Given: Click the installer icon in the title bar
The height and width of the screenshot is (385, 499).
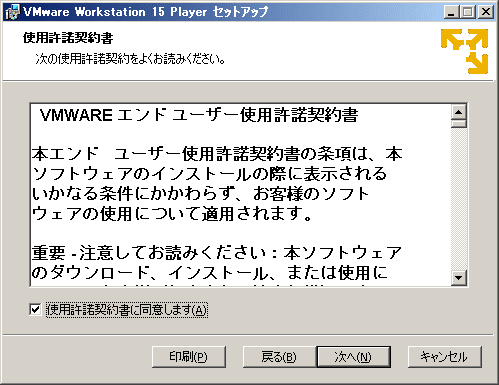Looking at the screenshot, I should (x=12, y=12).
